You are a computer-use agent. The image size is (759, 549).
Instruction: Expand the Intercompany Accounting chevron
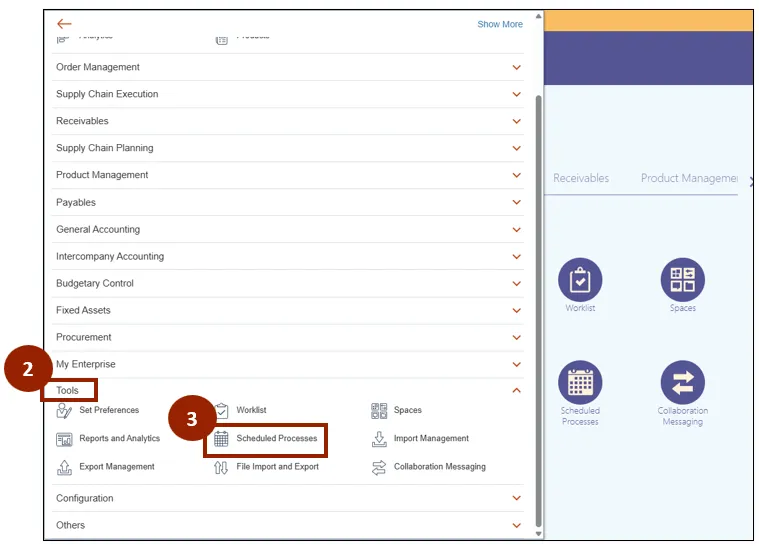coord(516,257)
